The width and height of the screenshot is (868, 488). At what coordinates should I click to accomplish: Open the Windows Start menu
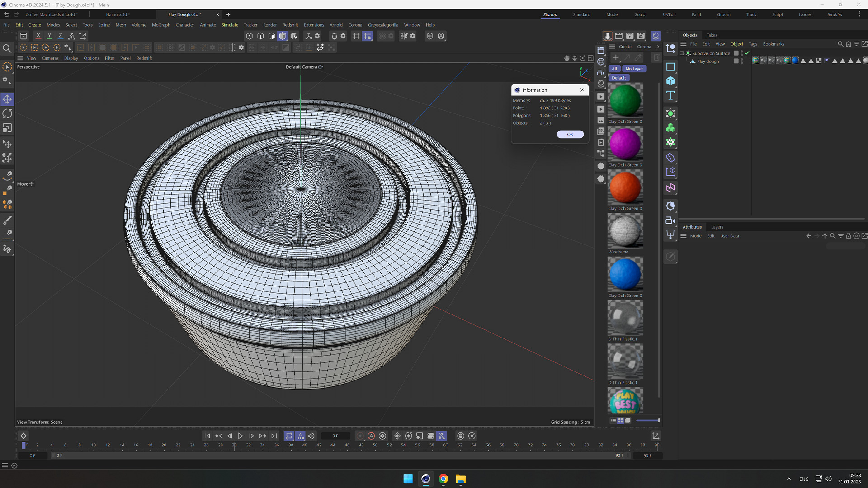click(408, 479)
